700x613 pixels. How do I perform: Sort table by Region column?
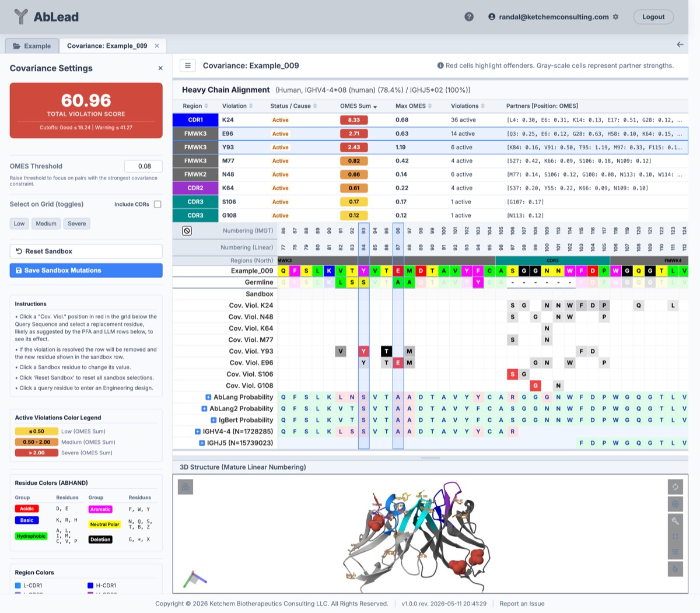(195, 106)
